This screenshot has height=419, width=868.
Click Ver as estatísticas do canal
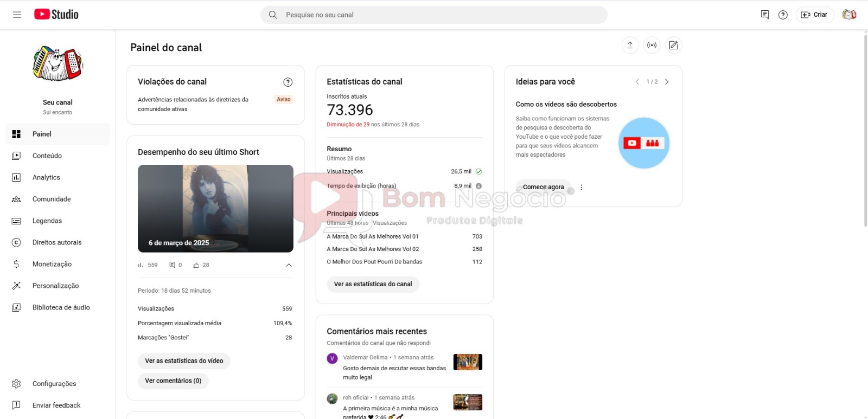[373, 284]
